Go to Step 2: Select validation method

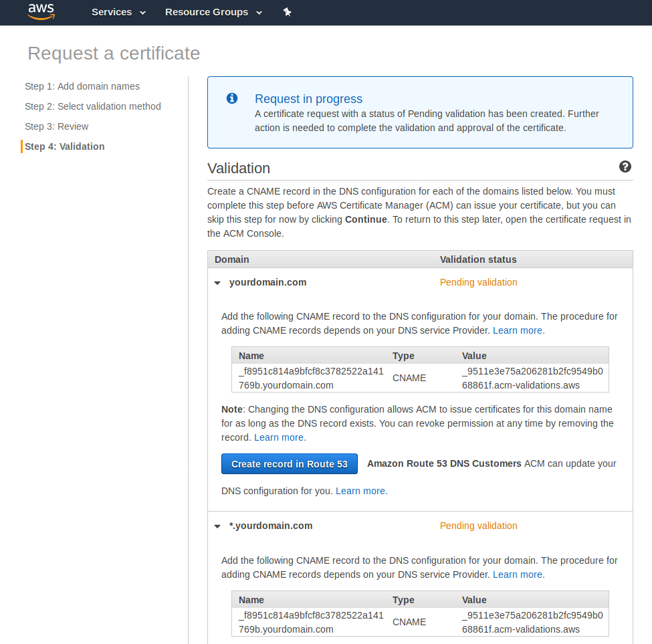tap(93, 106)
